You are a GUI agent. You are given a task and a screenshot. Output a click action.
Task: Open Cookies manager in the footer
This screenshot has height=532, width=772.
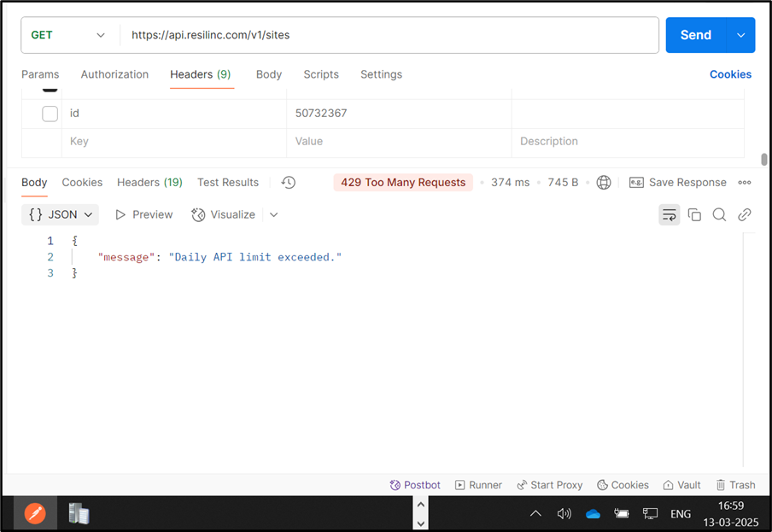623,485
